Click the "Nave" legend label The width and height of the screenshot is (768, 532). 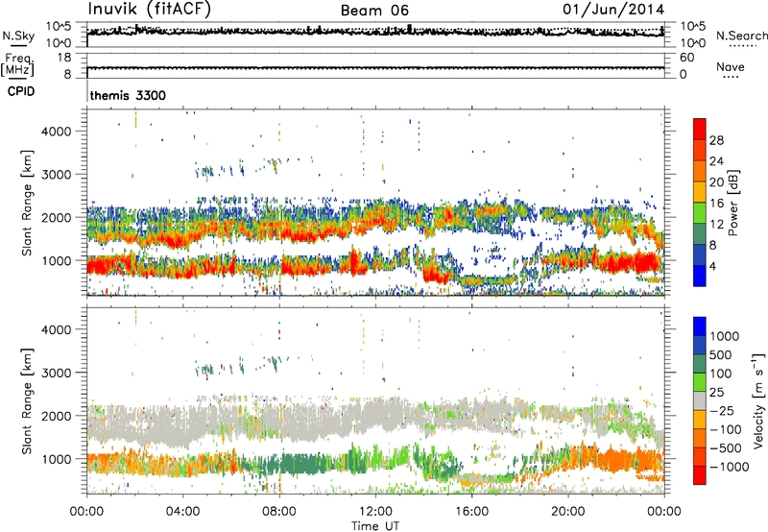pos(731,66)
